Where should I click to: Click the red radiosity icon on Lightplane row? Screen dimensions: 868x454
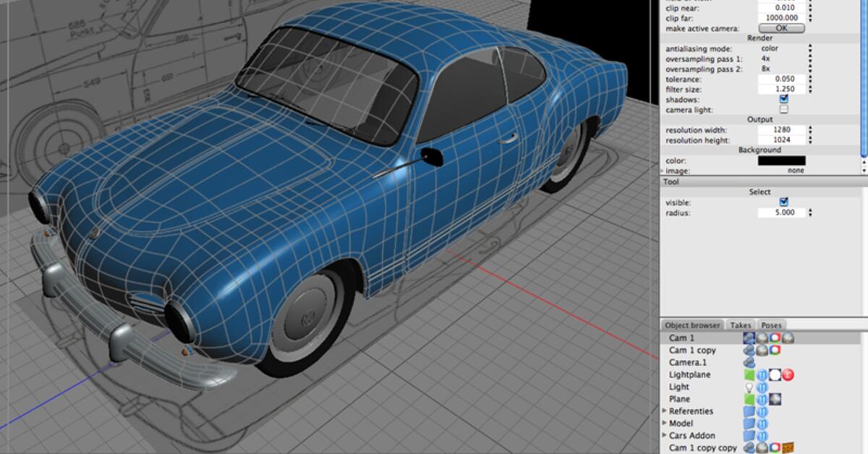pyautogui.click(x=786, y=374)
